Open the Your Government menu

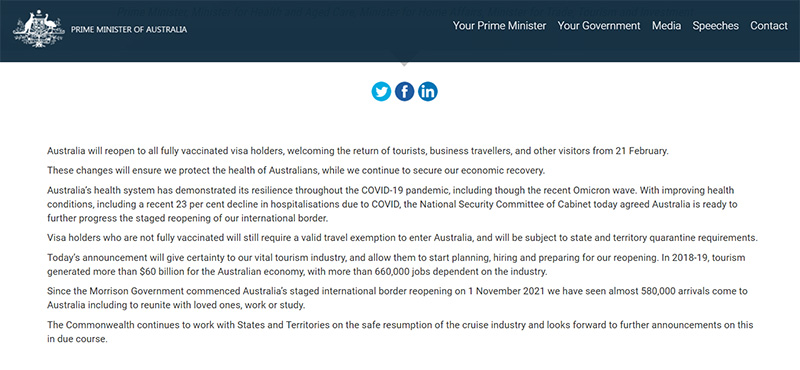(598, 26)
